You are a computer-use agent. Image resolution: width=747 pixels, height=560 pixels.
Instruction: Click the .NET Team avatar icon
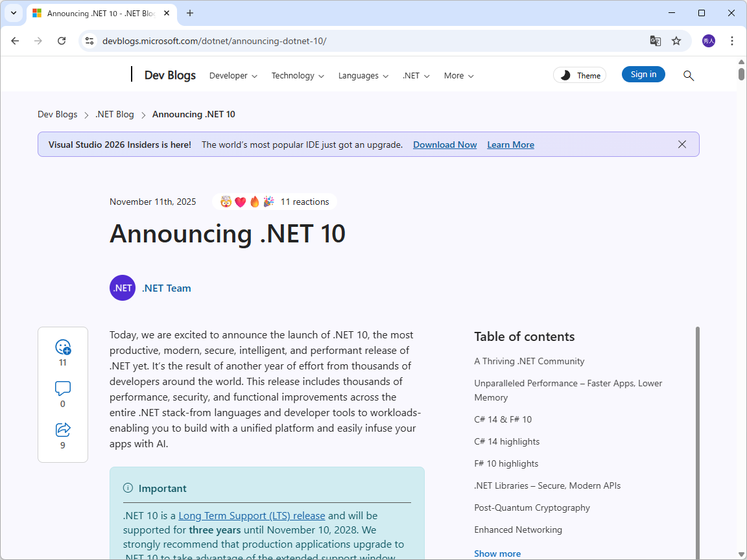122,288
